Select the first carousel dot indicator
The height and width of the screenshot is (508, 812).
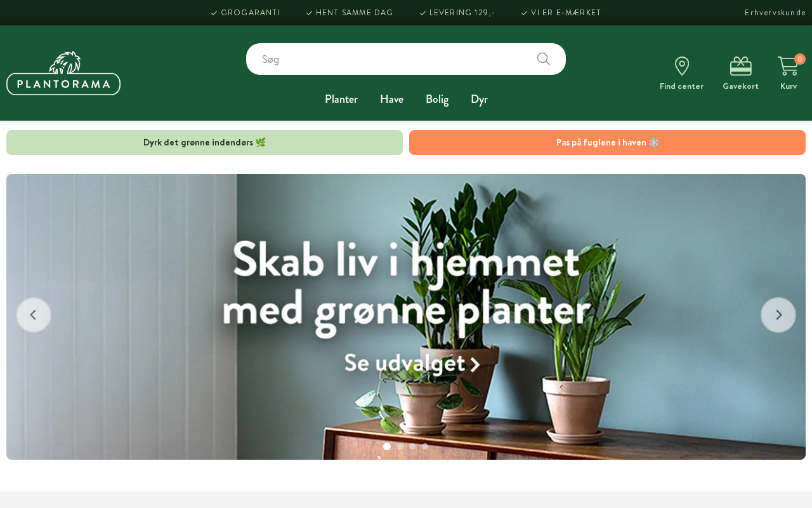point(387,446)
